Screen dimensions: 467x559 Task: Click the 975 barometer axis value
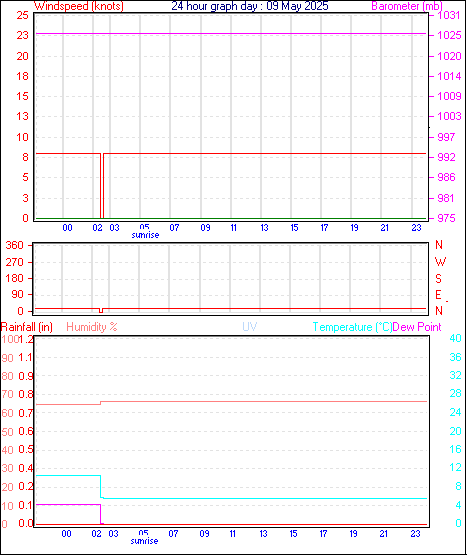(x=446, y=218)
